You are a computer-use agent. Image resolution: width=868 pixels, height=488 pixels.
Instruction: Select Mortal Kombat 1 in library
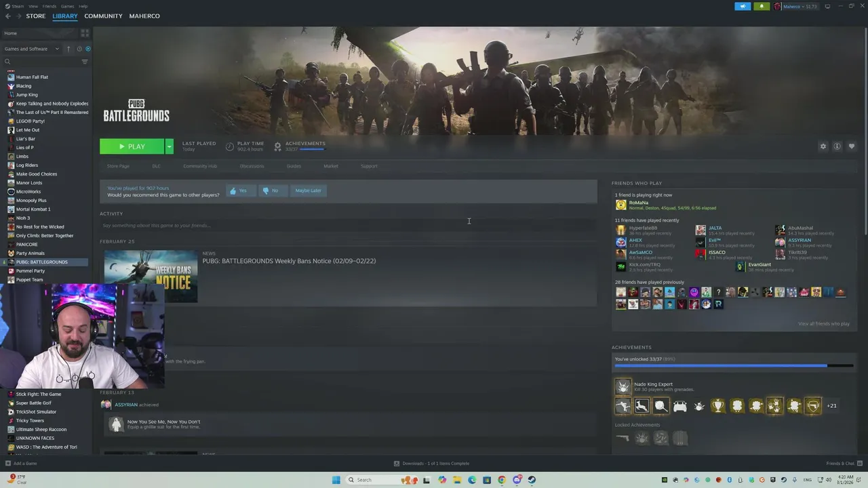(x=33, y=209)
